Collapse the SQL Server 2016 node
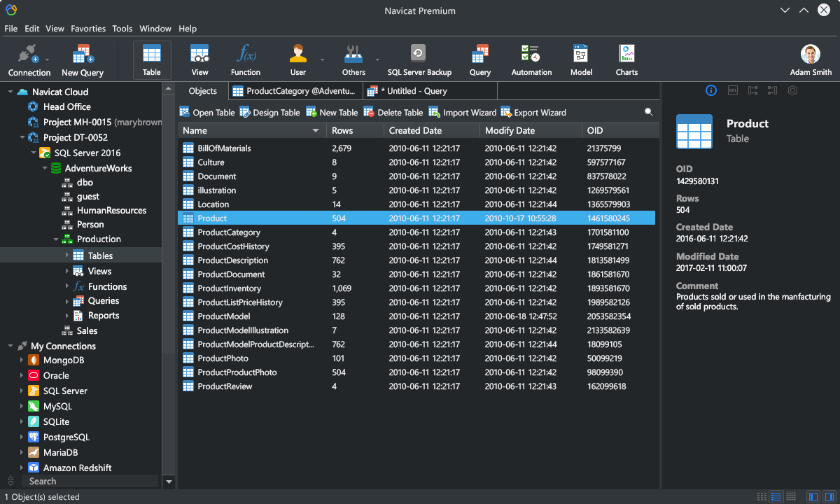The image size is (840, 504). [x=33, y=153]
